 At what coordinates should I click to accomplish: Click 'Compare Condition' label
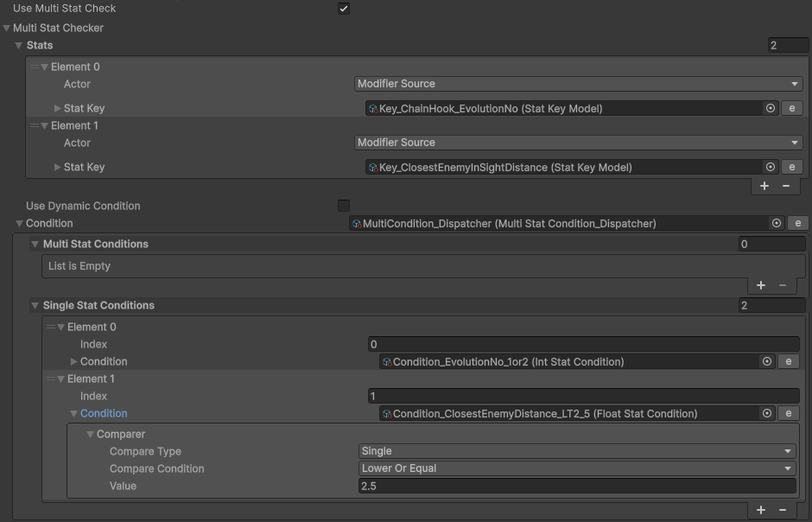157,468
